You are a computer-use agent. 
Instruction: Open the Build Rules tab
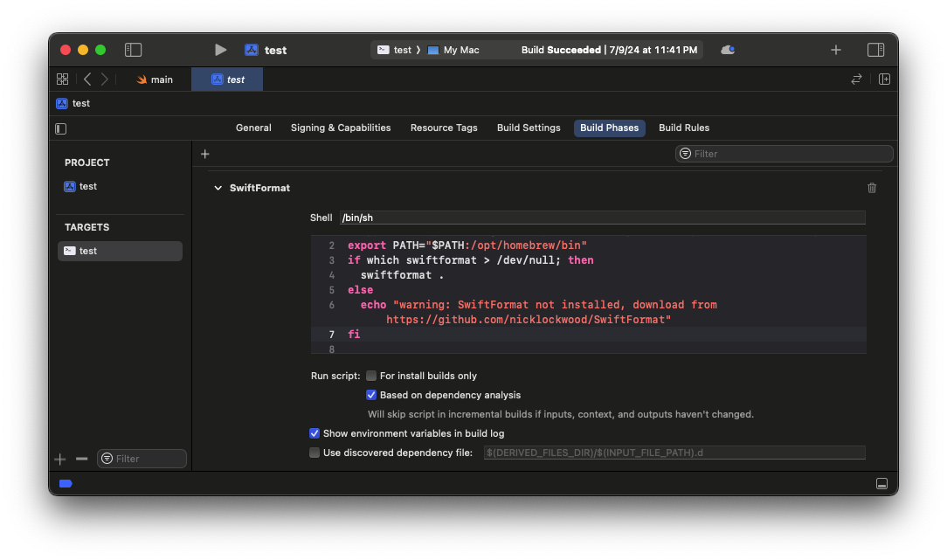[684, 128]
